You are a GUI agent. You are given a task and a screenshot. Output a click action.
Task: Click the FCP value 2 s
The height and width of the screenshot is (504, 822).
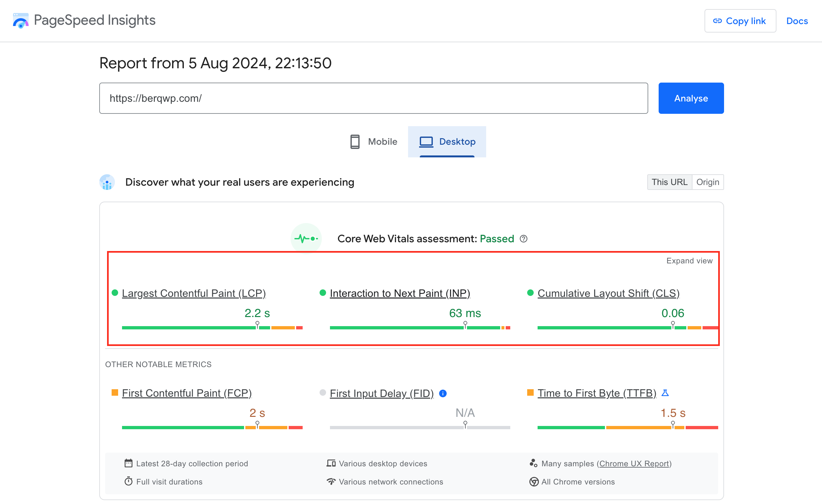click(x=257, y=413)
